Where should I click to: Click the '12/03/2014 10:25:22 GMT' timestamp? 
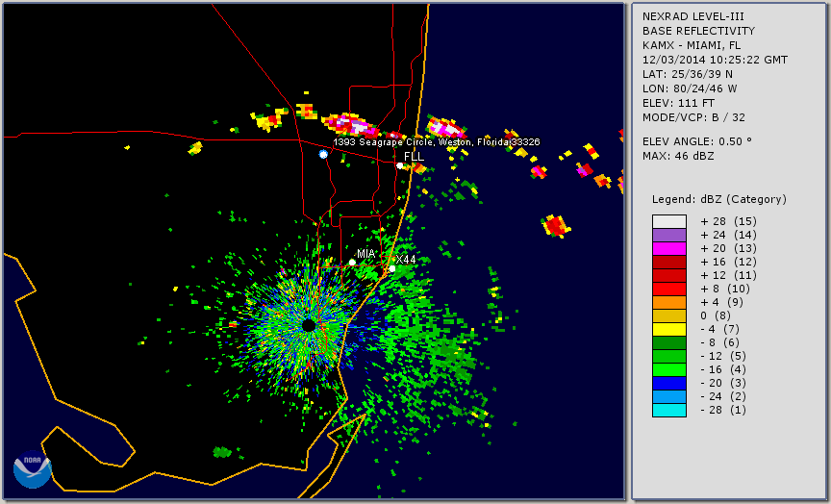pyautogui.click(x=715, y=60)
